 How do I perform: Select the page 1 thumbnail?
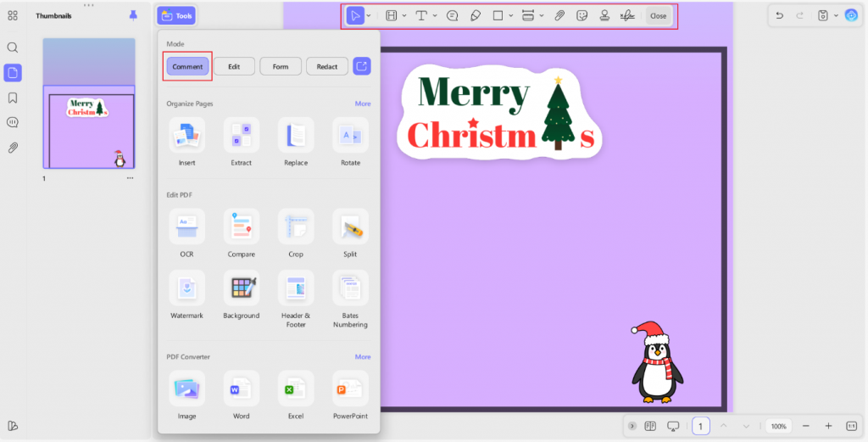click(89, 103)
